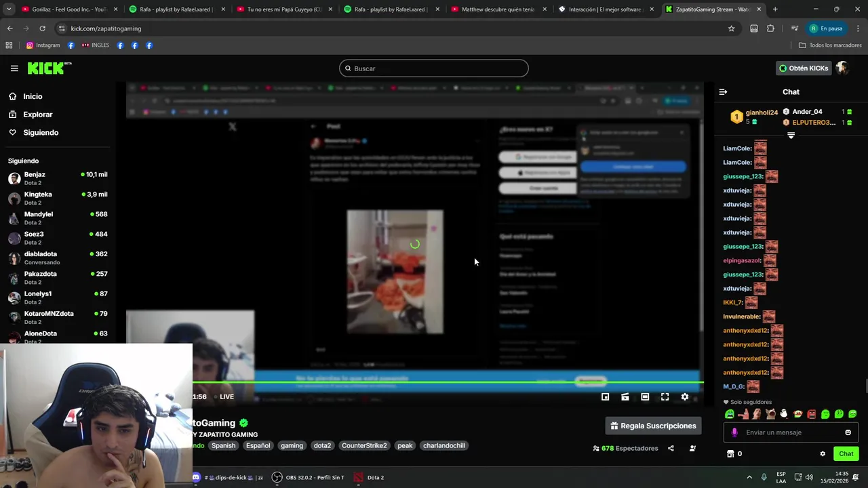868x488 pixels.
Task: Open browser extensions puzzle icon
Action: pyautogui.click(x=770, y=28)
